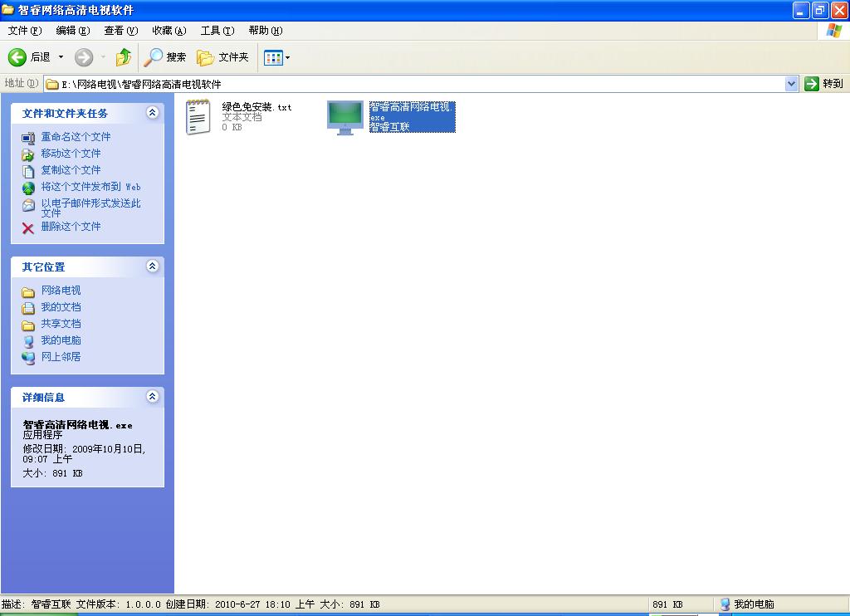Click 移动这个文件 link

[x=71, y=154]
